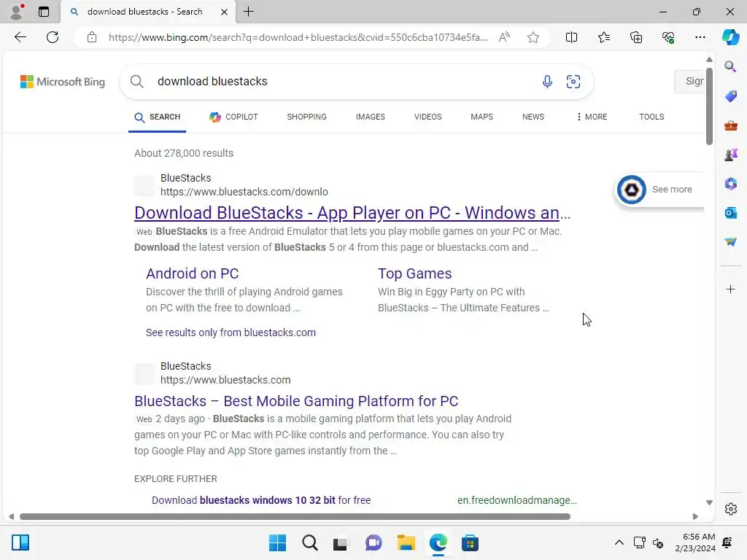Open Microsoft Store from taskbar

tap(470, 542)
